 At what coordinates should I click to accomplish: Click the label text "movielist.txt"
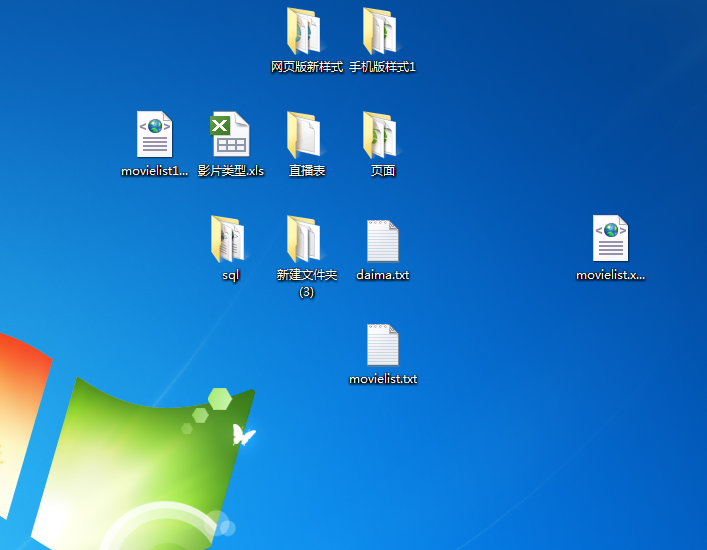click(383, 379)
